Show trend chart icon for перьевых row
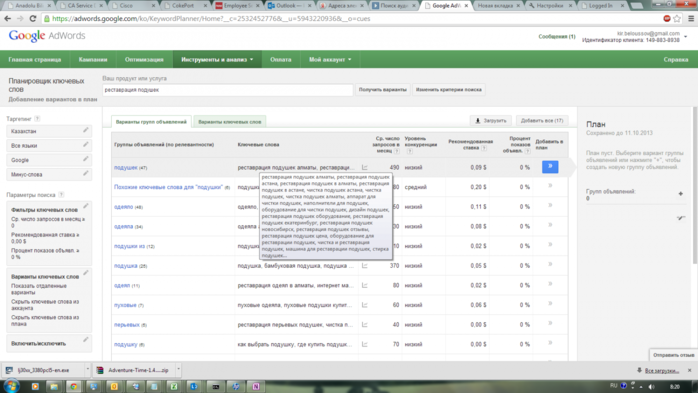 coord(365,324)
